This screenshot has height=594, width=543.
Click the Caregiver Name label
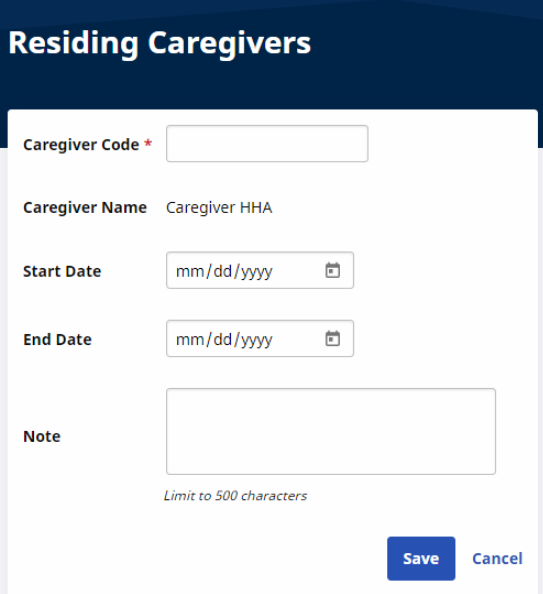point(85,208)
